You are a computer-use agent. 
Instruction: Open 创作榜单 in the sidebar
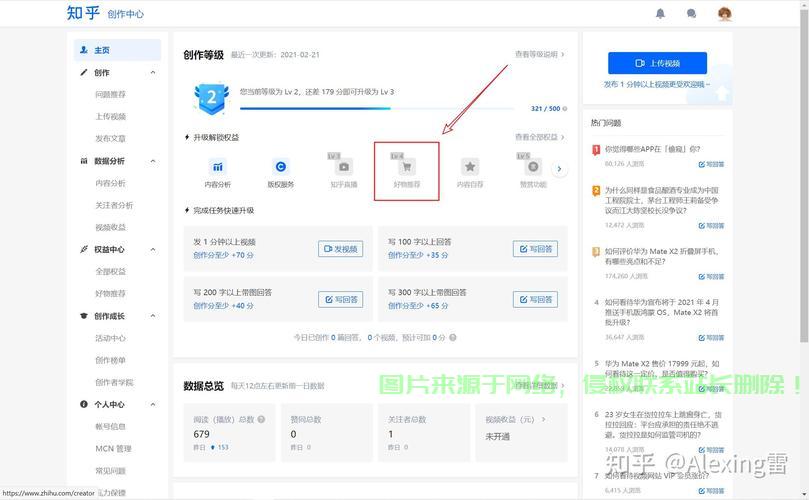pos(110,360)
